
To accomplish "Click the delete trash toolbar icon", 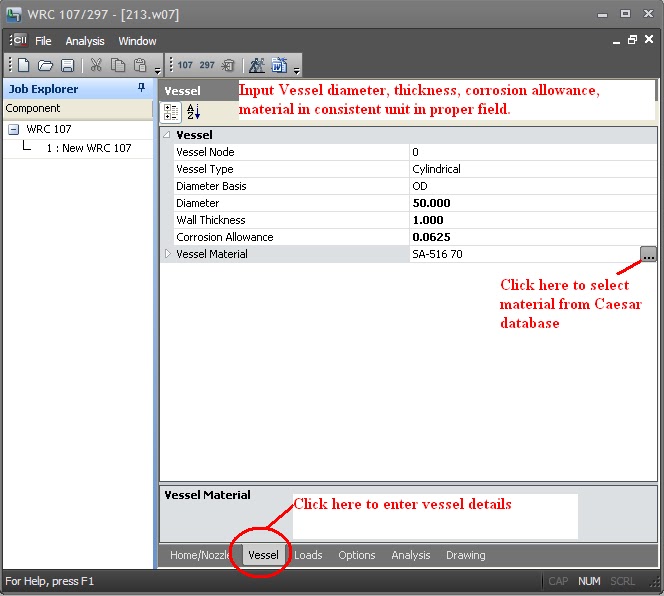I will pos(228,65).
